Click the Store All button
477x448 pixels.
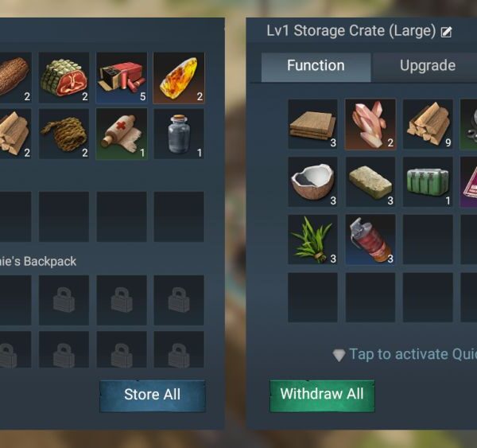point(153,395)
